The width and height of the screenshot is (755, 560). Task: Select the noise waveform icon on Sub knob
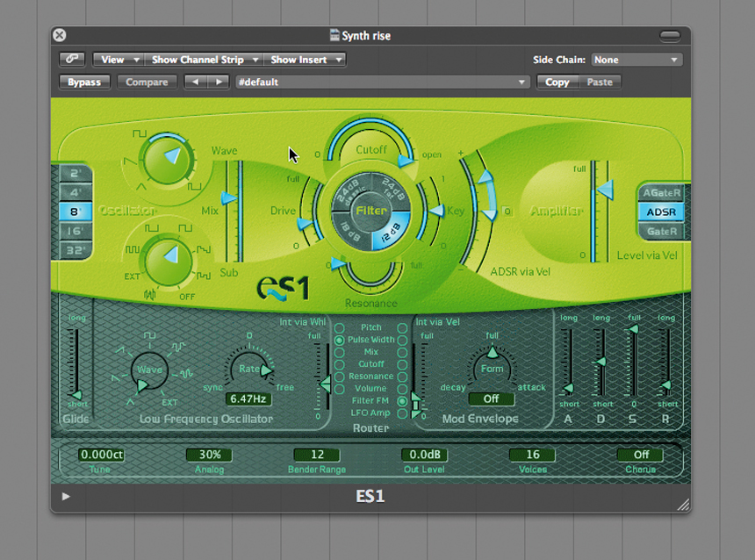pyautogui.click(x=150, y=294)
